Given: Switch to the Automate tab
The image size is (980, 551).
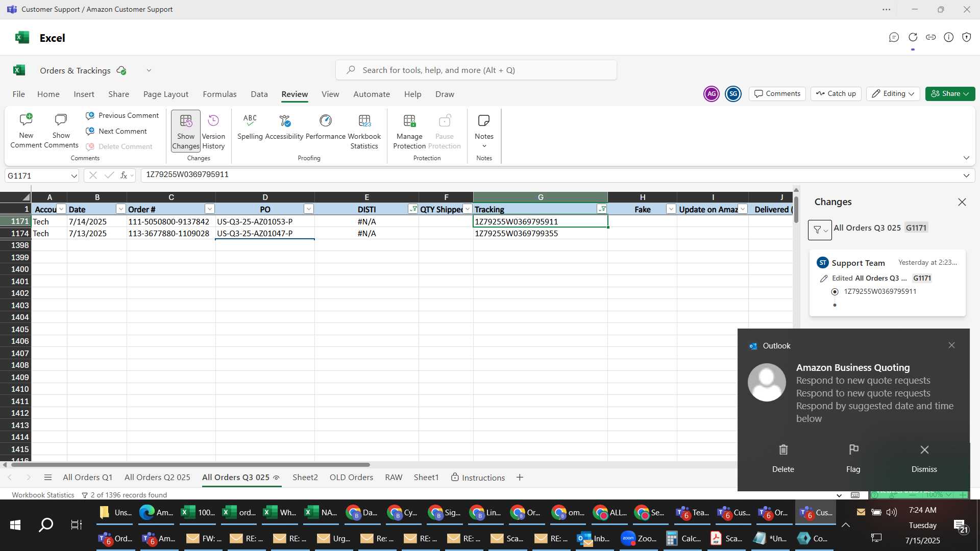Looking at the screenshot, I should (x=372, y=94).
